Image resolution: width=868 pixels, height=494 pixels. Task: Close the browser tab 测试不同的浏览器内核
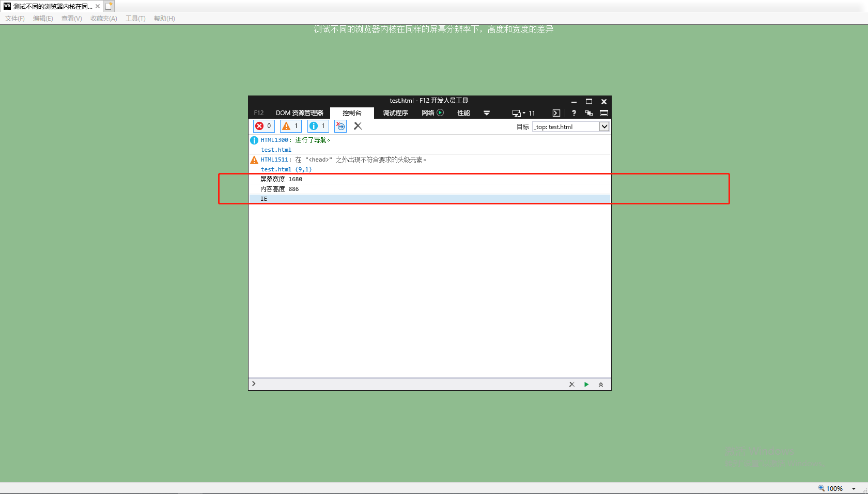click(98, 6)
